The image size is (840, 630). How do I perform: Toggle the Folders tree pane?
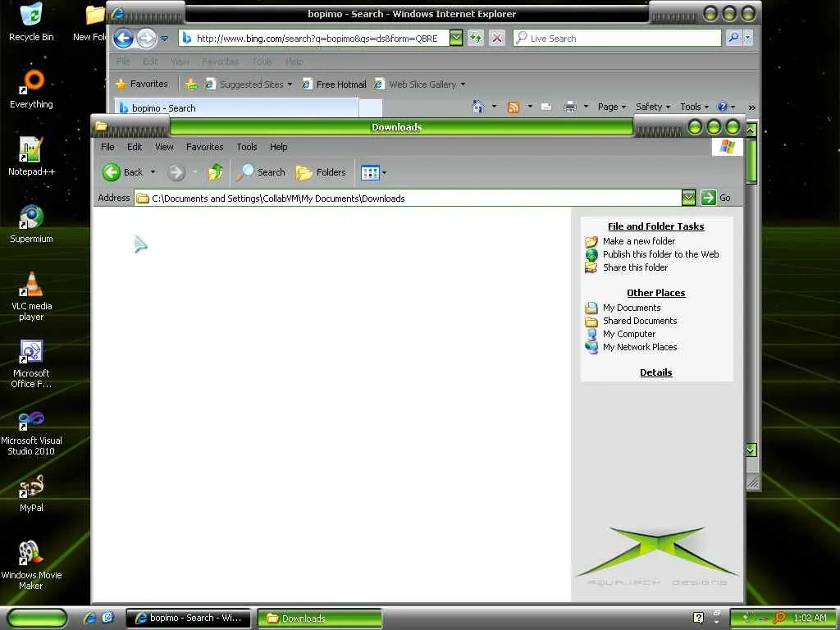(x=321, y=172)
